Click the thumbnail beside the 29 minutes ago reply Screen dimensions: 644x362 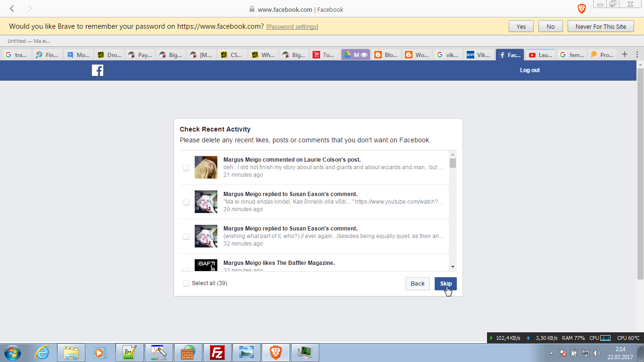(x=206, y=202)
